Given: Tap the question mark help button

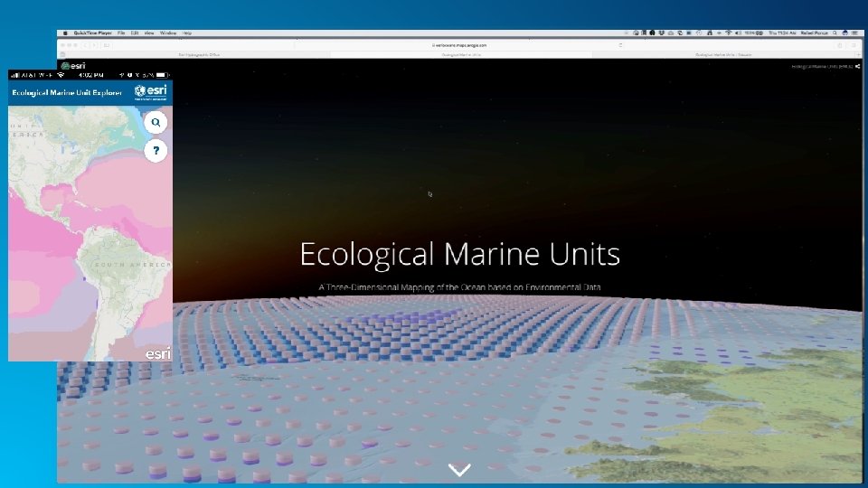Looking at the screenshot, I should (x=156, y=150).
